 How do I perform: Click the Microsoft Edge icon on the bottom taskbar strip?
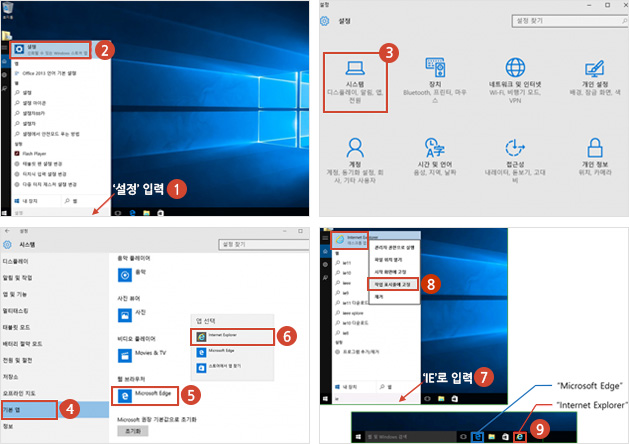(477, 436)
